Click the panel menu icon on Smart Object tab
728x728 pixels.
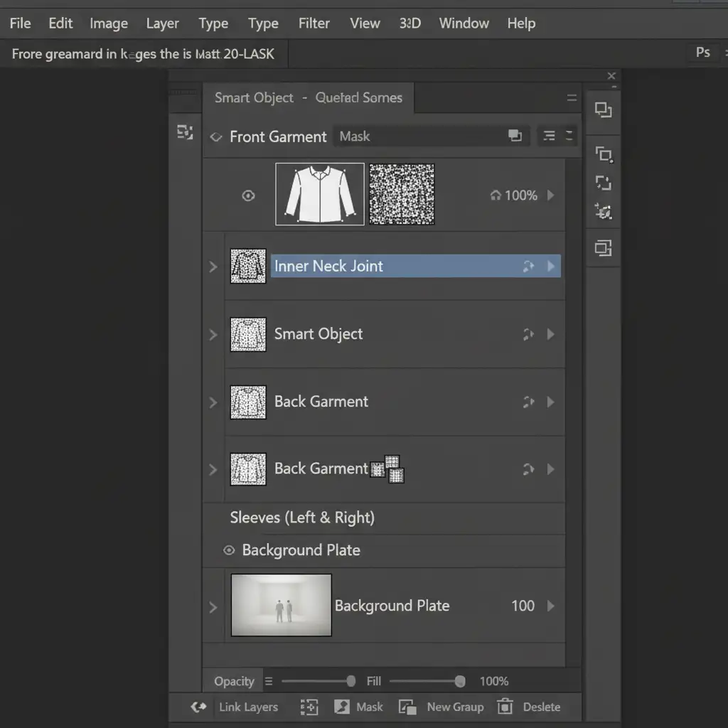pos(572,99)
